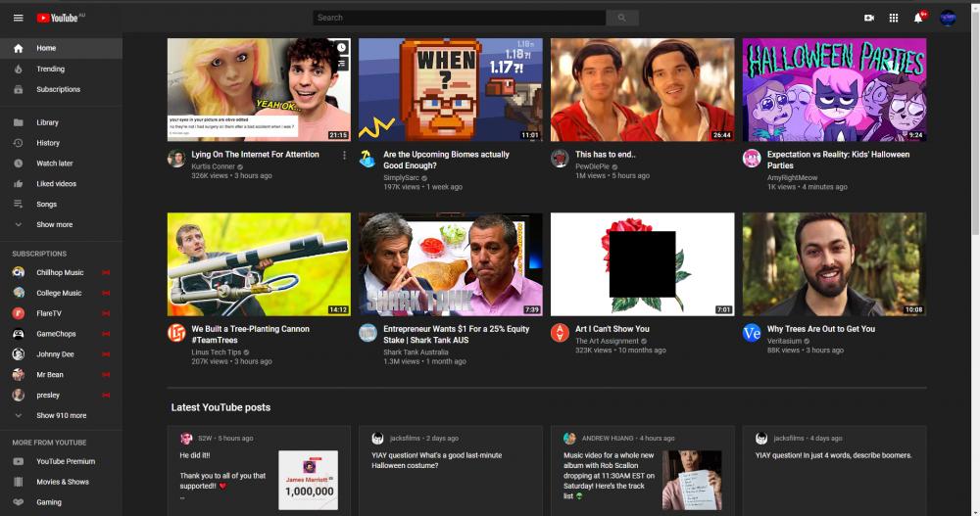Play Lying On The Internet For Attention thumbnail
Viewport: 980px width, 516px height.
[x=259, y=90]
